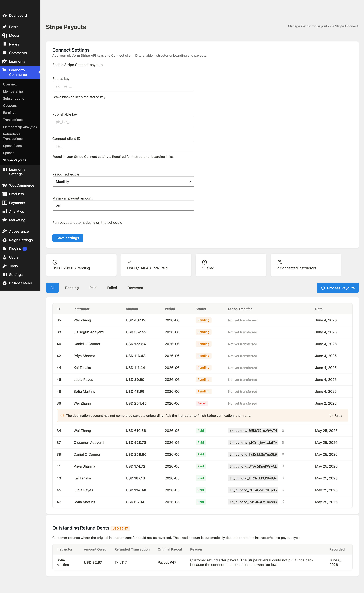The width and height of the screenshot is (364, 593).
Task: Click the 'USD 32.97' debt badge
Action: [x=120, y=528]
